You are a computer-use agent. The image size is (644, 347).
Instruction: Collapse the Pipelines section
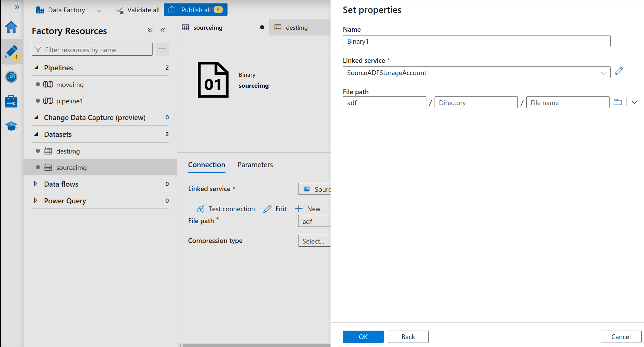pos(36,68)
